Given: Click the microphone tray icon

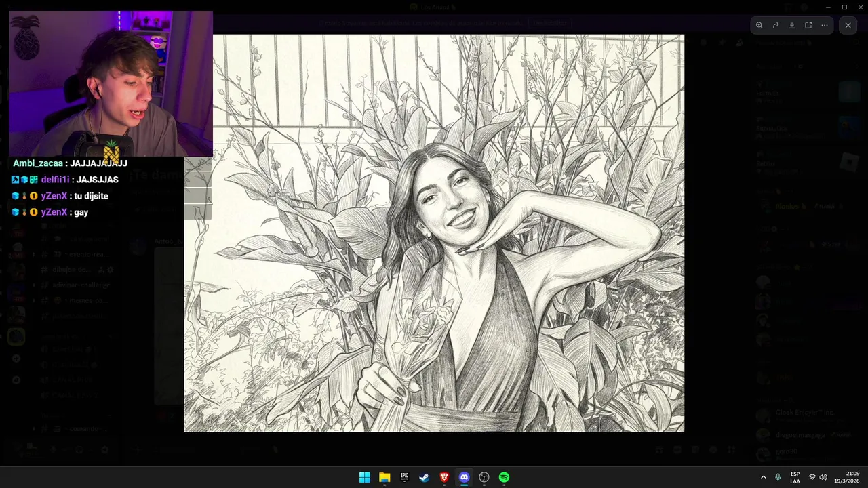Looking at the screenshot, I should [778, 477].
